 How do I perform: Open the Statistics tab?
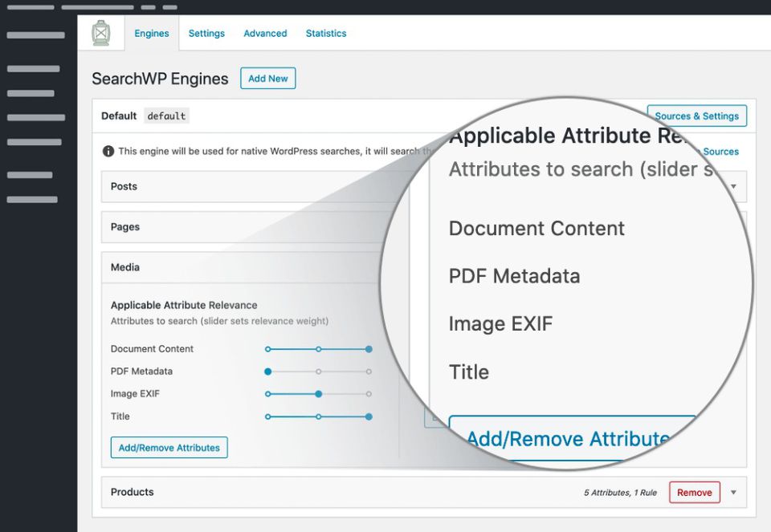click(x=326, y=34)
